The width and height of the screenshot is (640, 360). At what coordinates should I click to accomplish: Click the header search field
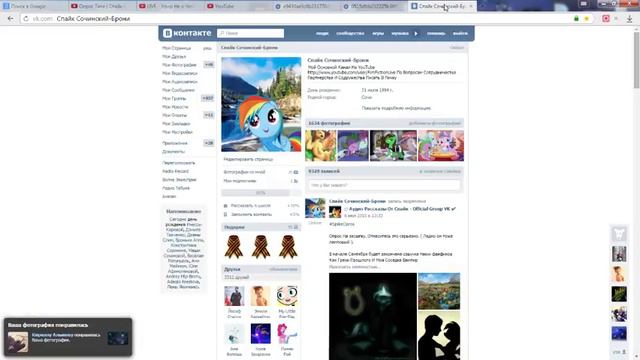[251, 33]
